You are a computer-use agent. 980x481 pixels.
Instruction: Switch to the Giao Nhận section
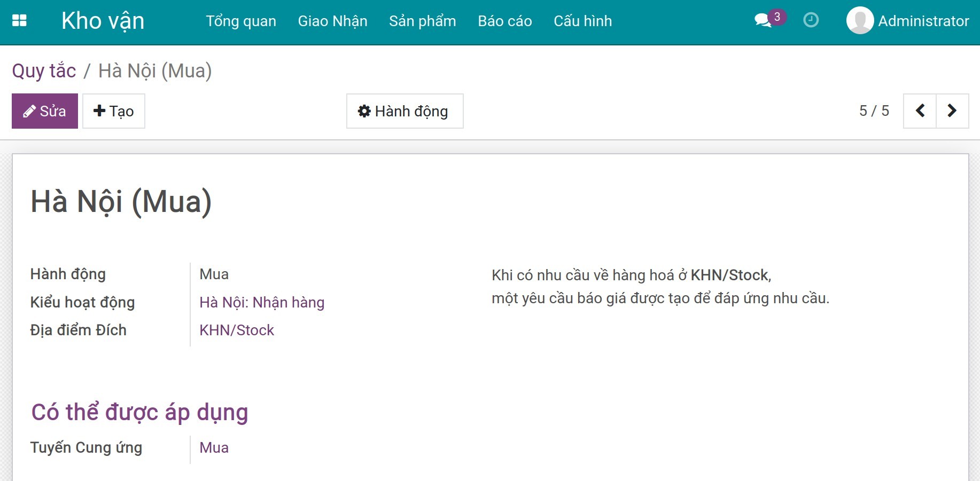[x=332, y=21]
